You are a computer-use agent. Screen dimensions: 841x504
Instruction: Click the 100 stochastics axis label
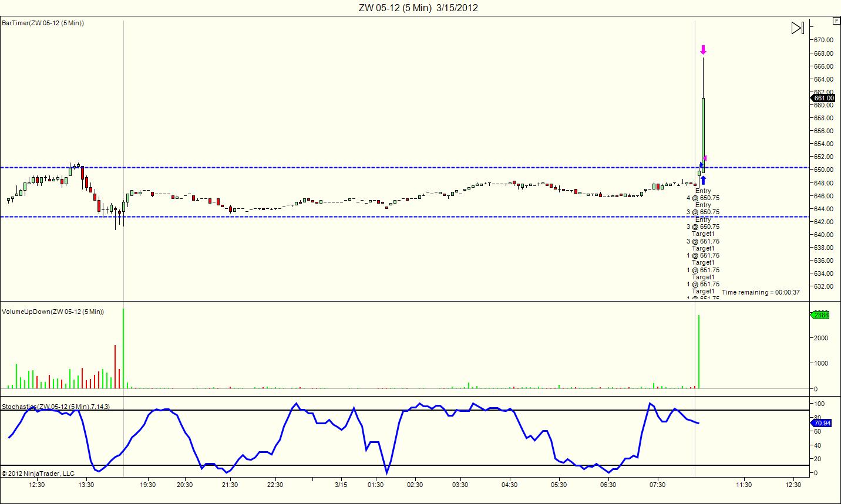pyautogui.click(x=820, y=404)
